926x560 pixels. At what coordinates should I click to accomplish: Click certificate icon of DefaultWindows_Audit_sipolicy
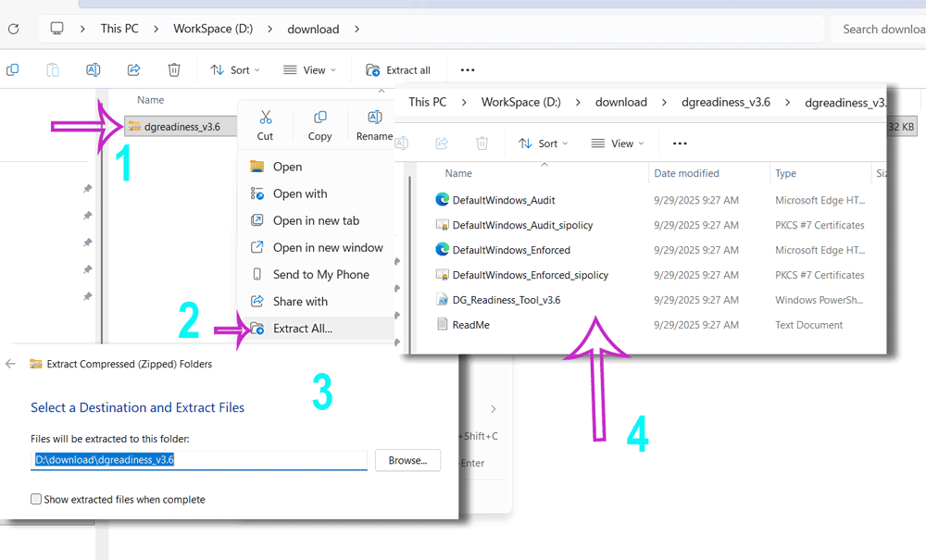coord(442,224)
